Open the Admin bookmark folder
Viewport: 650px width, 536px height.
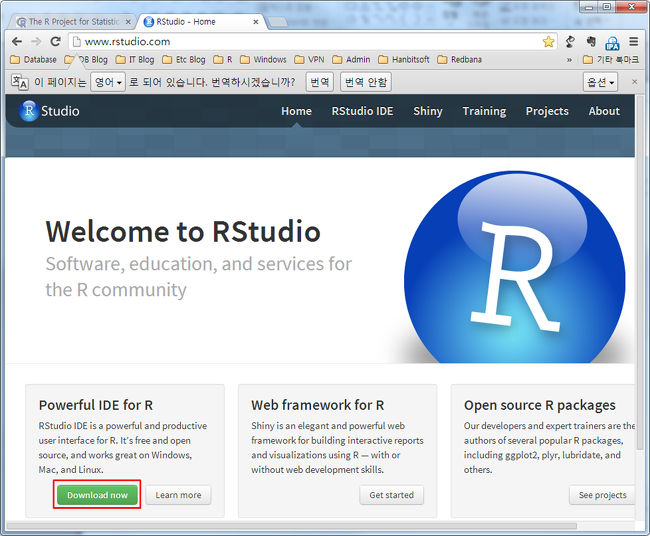click(351, 60)
